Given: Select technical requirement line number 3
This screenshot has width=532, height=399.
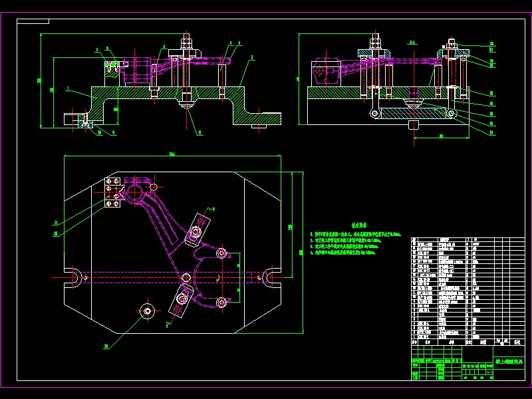Looking at the screenshot, I should click(x=344, y=246).
